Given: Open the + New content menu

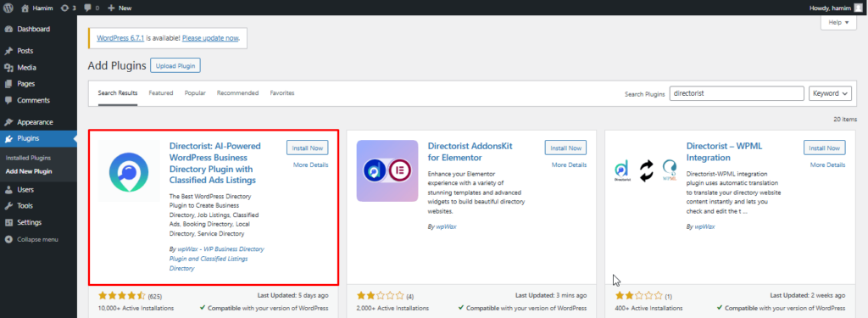Looking at the screenshot, I should [x=120, y=8].
